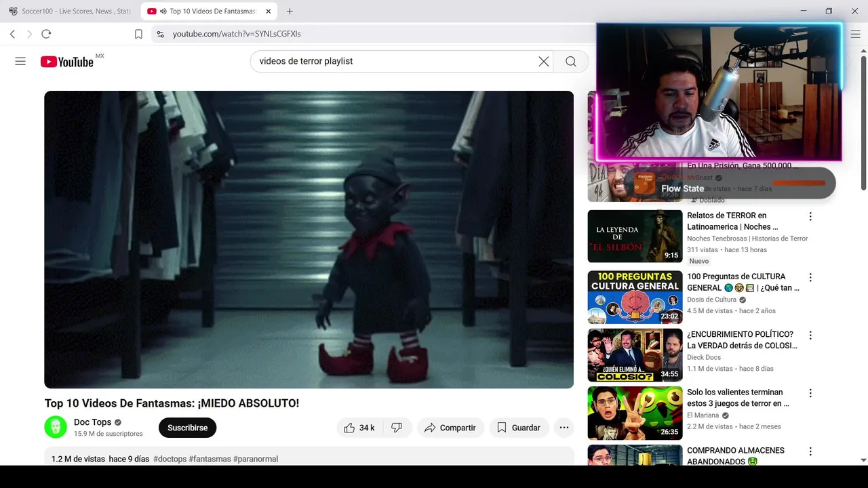The image size is (868, 488).
Task: Open options menu for 100 Preguntas video
Action: tap(810, 277)
